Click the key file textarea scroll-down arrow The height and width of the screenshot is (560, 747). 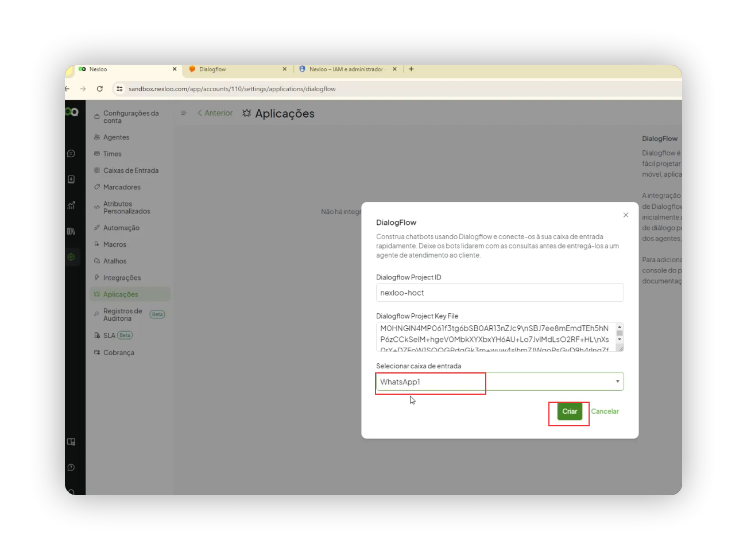620,340
